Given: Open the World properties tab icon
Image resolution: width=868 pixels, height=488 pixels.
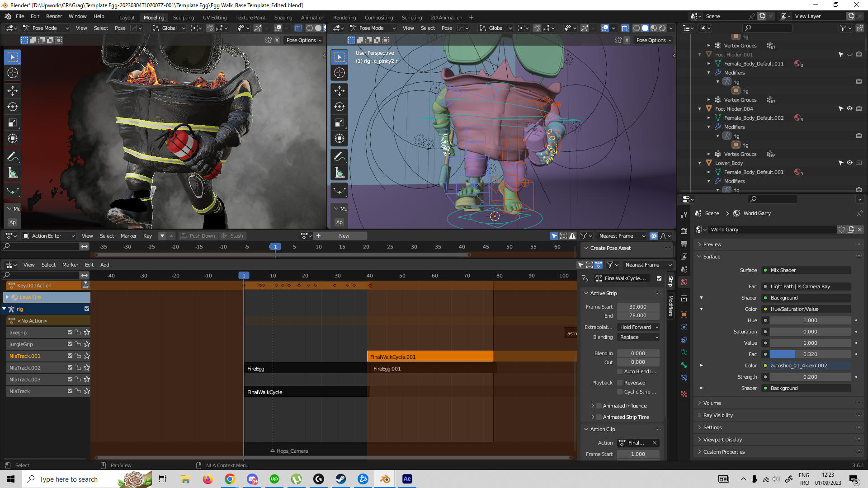Looking at the screenshot, I should [684, 282].
